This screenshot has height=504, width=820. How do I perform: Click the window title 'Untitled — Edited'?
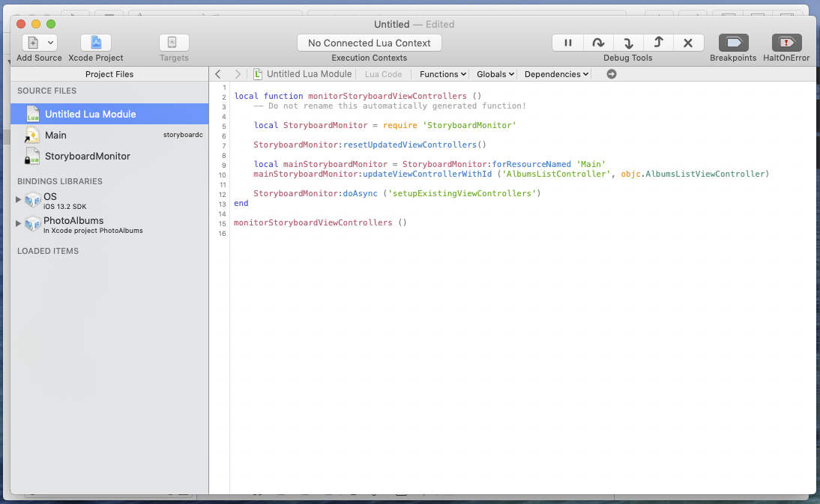(414, 25)
